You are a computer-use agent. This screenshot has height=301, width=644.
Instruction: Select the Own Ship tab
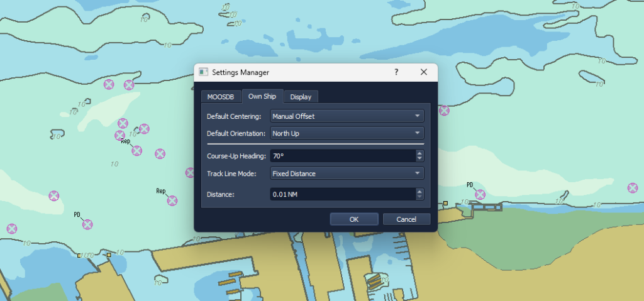263,96
